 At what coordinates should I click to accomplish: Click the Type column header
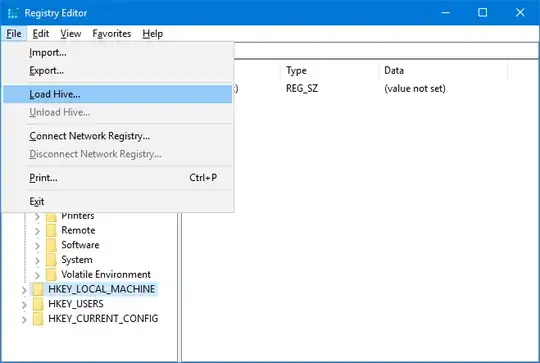coord(331,71)
